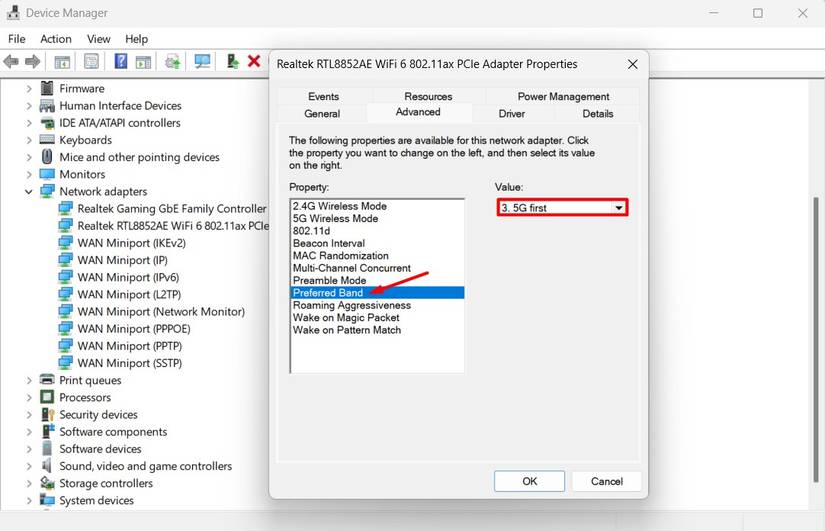Viewport: 825px width, 531px height.
Task: Click the red X Uninstall device icon
Action: click(x=254, y=61)
